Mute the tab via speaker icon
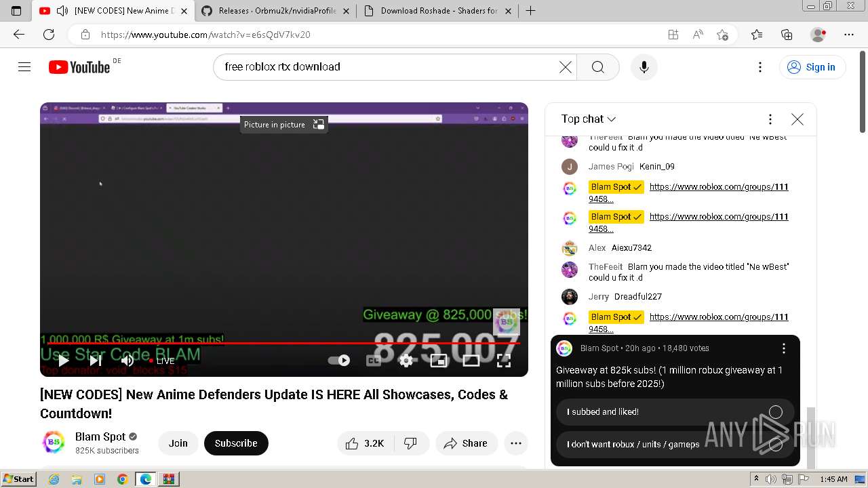The image size is (868, 488). click(x=62, y=11)
